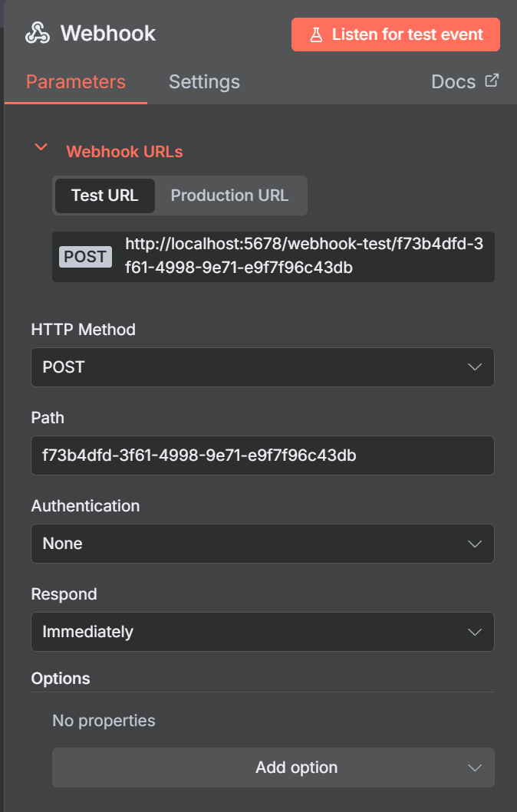The width and height of the screenshot is (517, 812).
Task: Open the Add option dropdown
Action: pyautogui.click(x=273, y=768)
